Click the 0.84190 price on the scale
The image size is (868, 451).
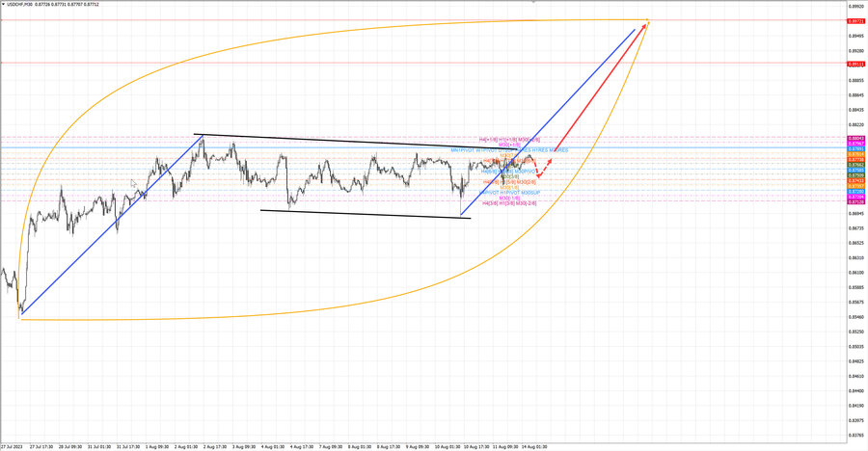(855, 406)
